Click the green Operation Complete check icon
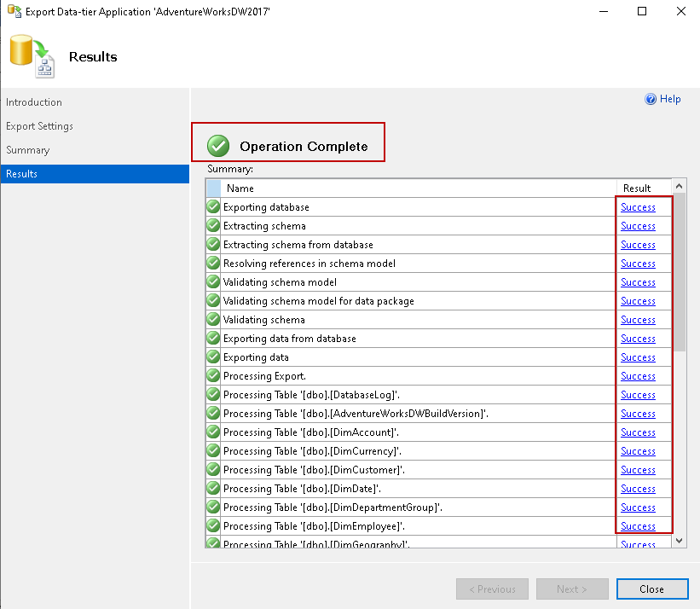Viewport: 700px width, 609px height. 219,146
